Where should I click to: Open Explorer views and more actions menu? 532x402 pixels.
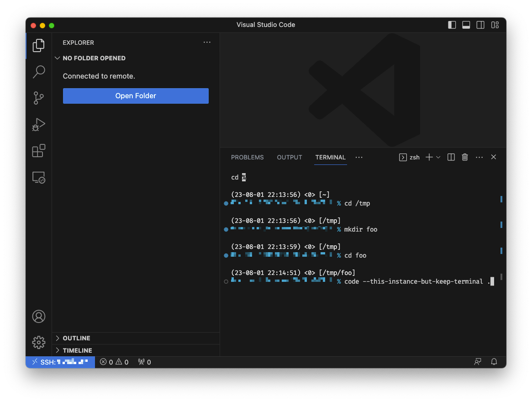coord(207,42)
